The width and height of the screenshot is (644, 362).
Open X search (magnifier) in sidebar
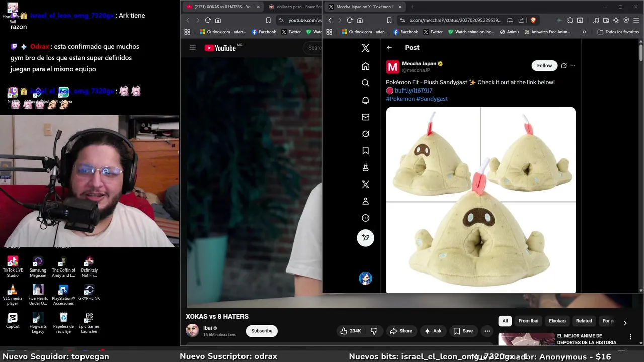[366, 83]
